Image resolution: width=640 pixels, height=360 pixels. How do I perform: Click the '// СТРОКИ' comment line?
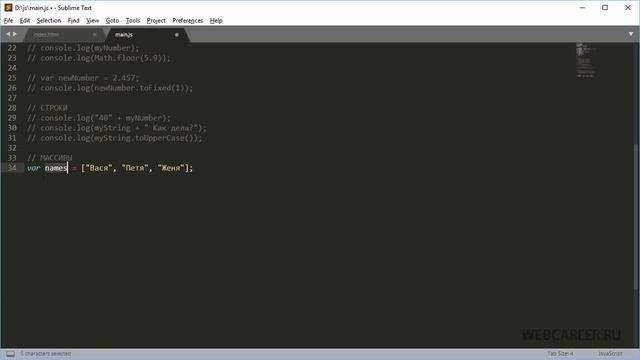click(x=47, y=108)
